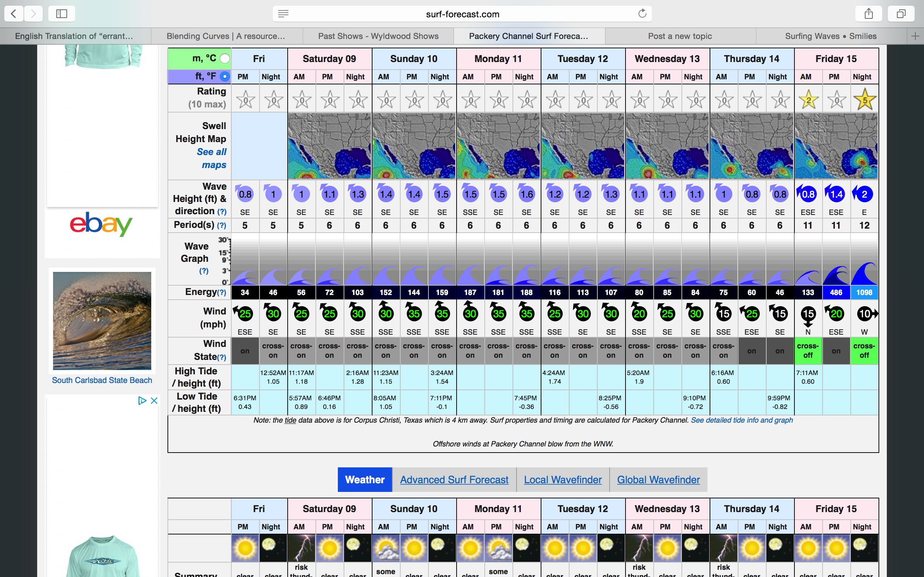
Task: Click the Safari back arrow button
Action: pyautogui.click(x=14, y=14)
